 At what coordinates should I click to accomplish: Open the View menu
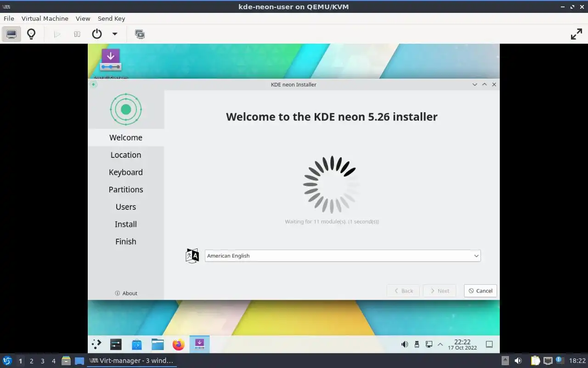[x=83, y=18]
